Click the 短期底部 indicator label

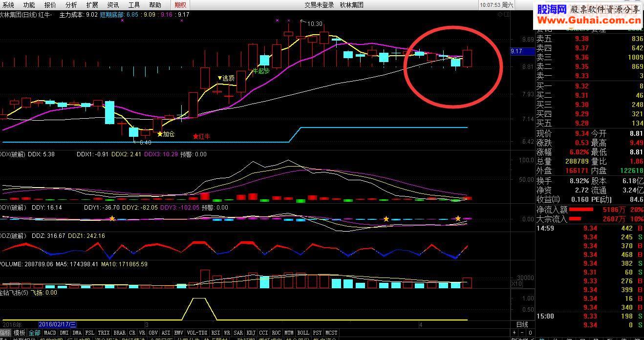[112, 15]
